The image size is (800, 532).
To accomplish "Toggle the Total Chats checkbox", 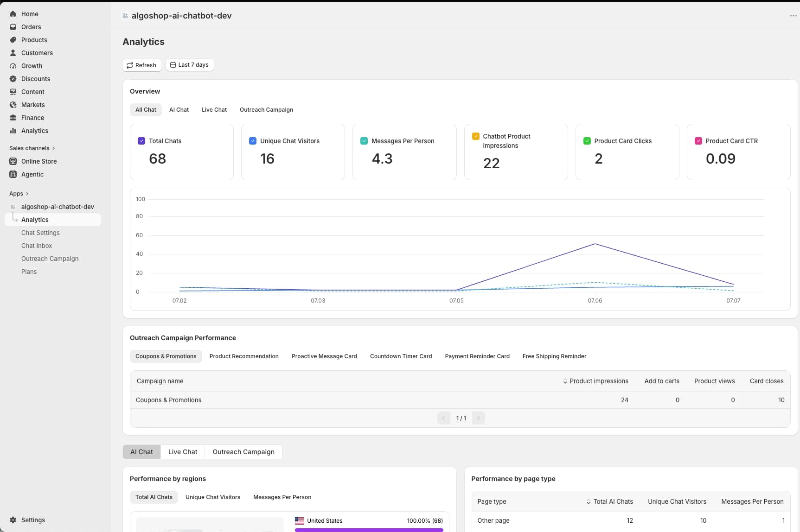I will 141,141.
